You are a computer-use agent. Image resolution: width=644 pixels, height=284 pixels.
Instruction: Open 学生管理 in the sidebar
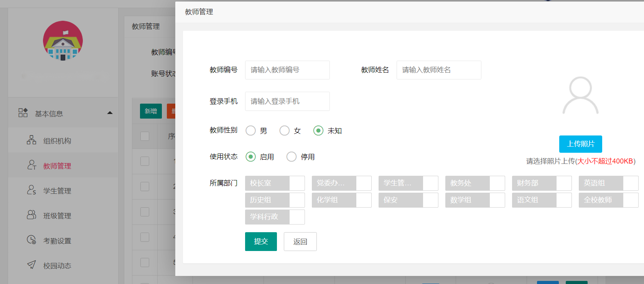[57, 191]
